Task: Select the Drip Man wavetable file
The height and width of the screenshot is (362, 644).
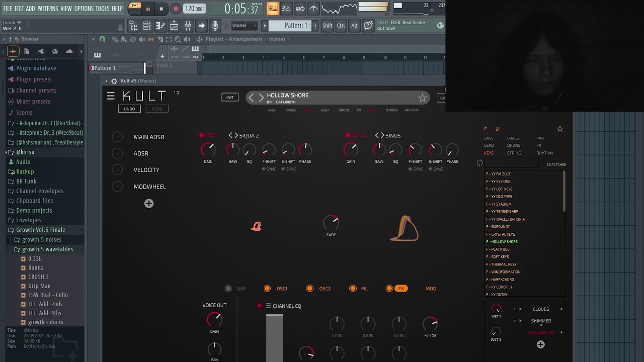Action: (39, 286)
